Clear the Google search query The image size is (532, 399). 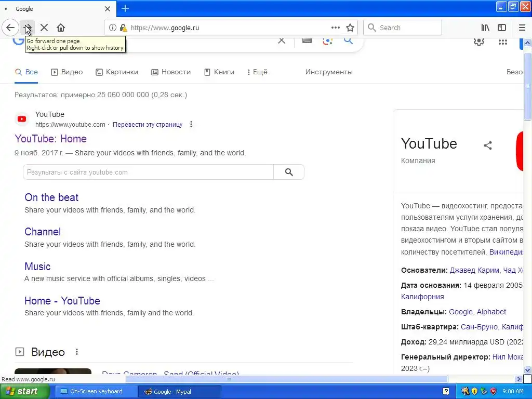pos(281,41)
